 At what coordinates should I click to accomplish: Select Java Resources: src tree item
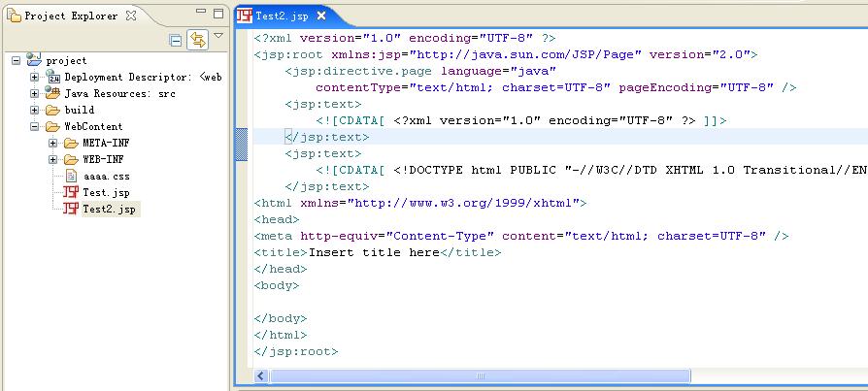pyautogui.click(x=119, y=93)
